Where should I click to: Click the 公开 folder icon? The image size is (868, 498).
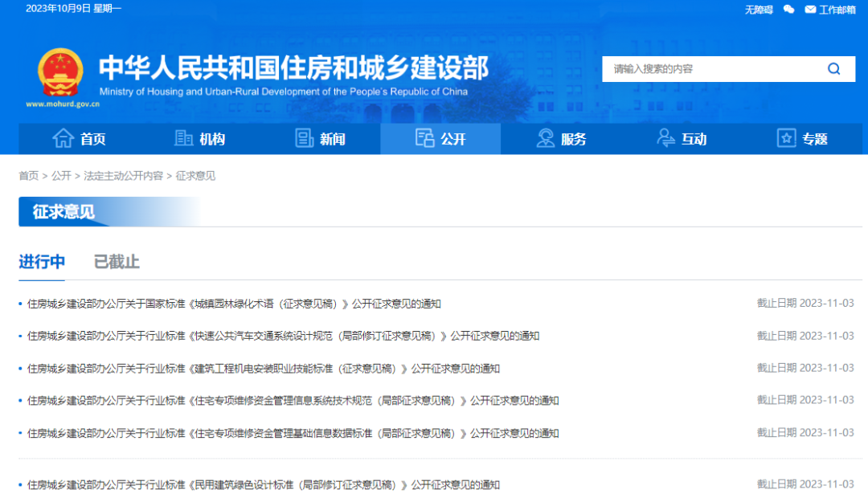click(x=424, y=138)
